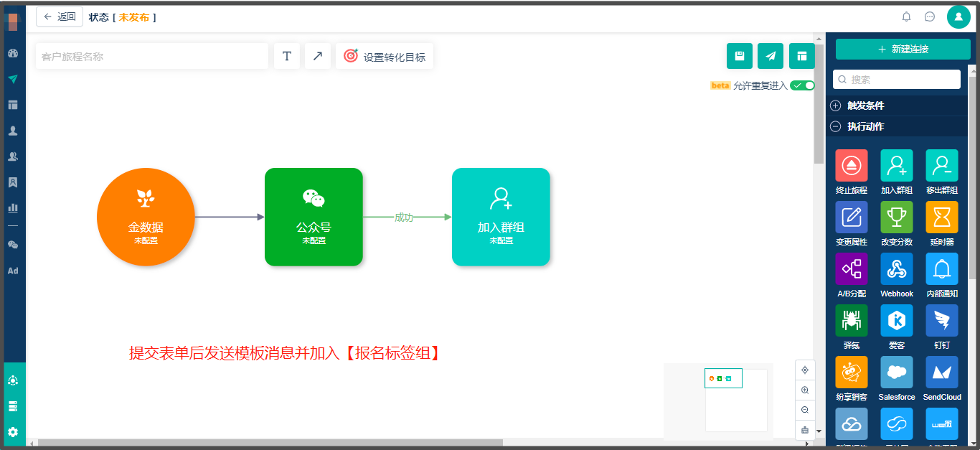
Task: Publish journey with the paper-plane button
Action: pos(771,56)
